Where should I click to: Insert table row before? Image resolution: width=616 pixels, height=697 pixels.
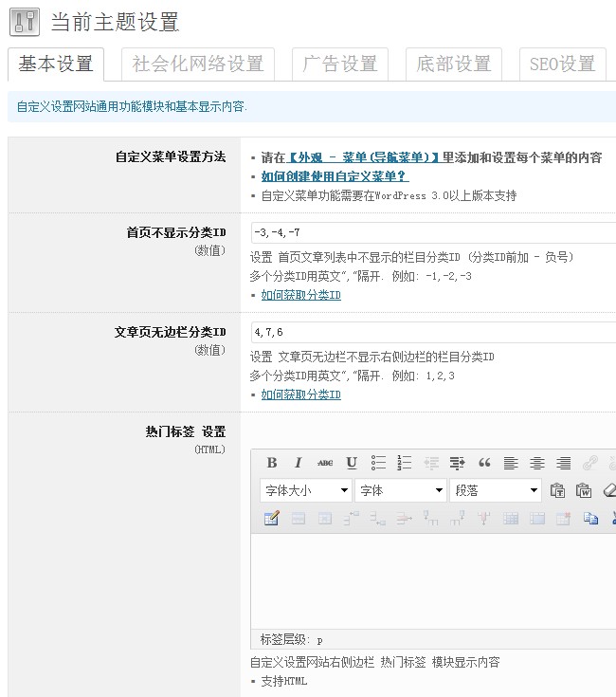point(351,519)
